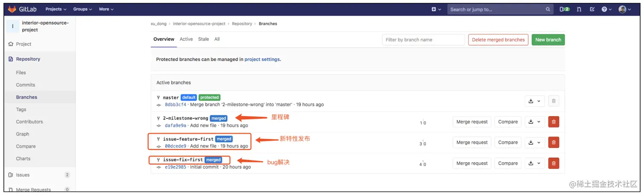
Task: Click the project avatar letter I
Action: (x=13, y=26)
